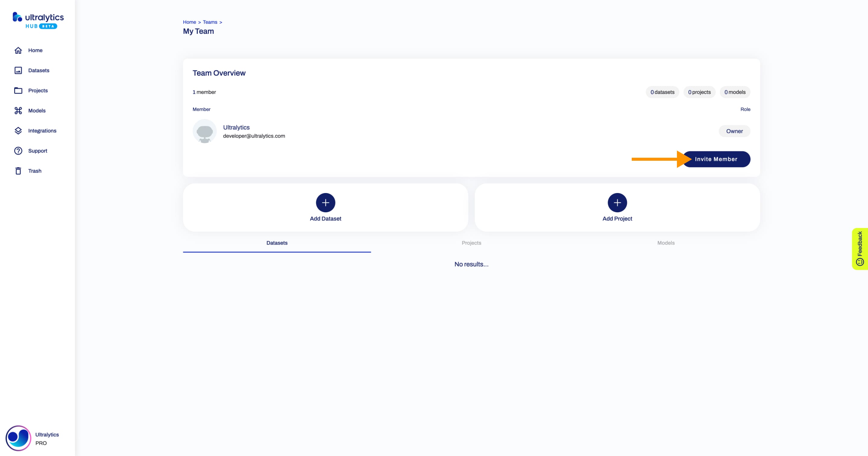The width and height of the screenshot is (868, 456).
Task: Click the Feedback side panel toggle
Action: [860, 249]
